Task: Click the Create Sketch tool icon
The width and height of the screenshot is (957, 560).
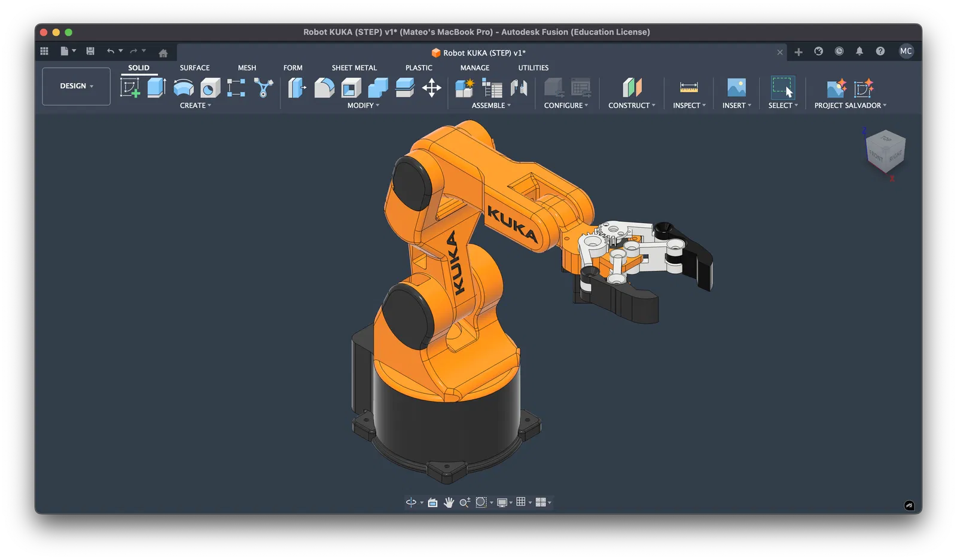Action: point(130,88)
